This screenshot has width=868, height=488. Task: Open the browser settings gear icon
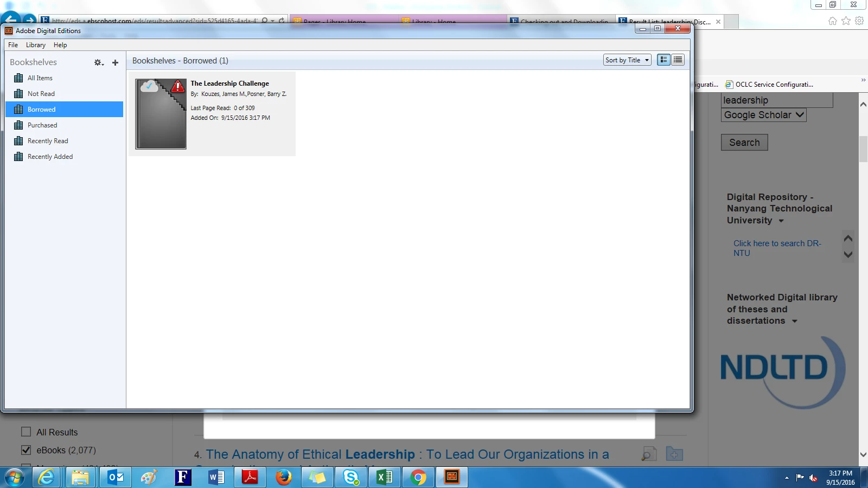859,21
